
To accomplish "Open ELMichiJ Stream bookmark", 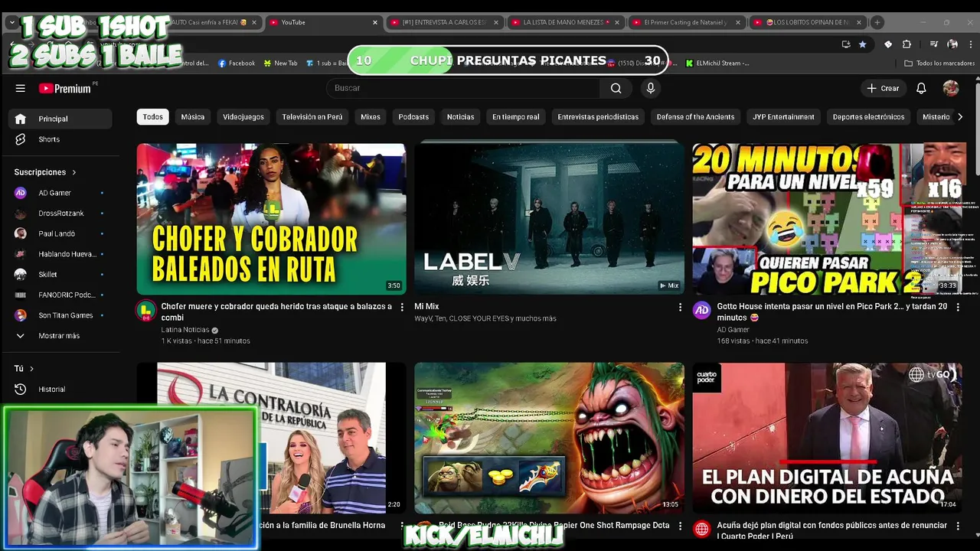I will (x=717, y=63).
